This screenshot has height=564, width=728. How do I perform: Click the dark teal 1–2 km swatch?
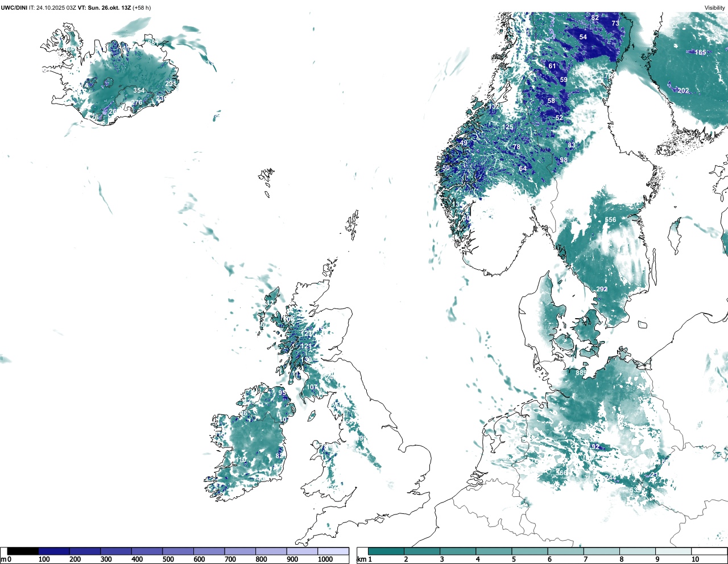[x=386, y=551]
